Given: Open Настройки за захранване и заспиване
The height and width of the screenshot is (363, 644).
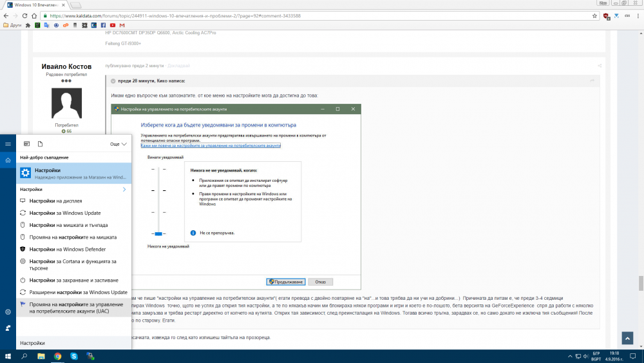Looking at the screenshot, I should (74, 280).
